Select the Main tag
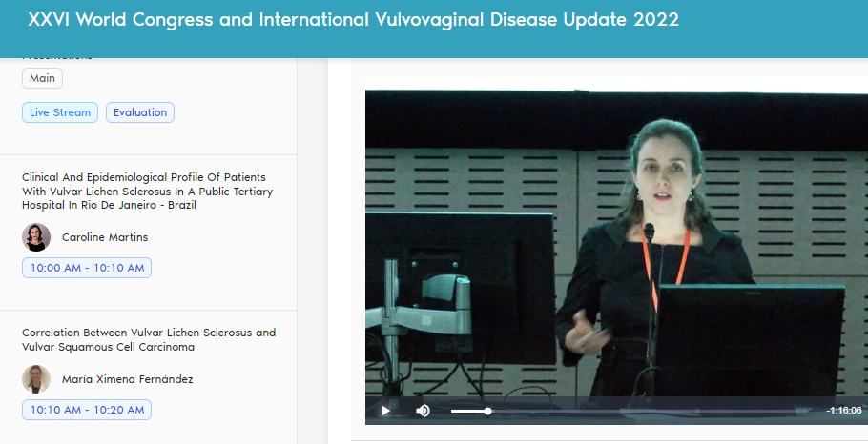Image resolution: width=868 pixels, height=444 pixels. [x=42, y=79]
